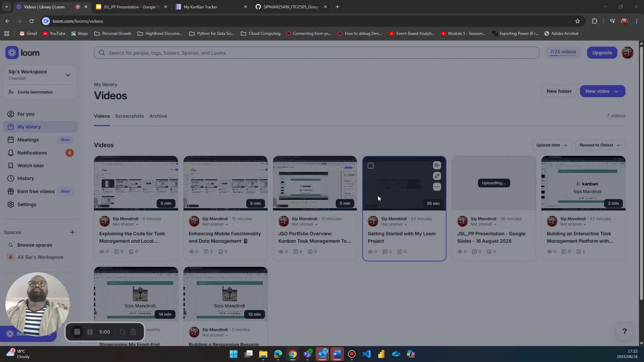Pause the Loom recording
This screenshot has width=644, height=362.
pos(90,332)
